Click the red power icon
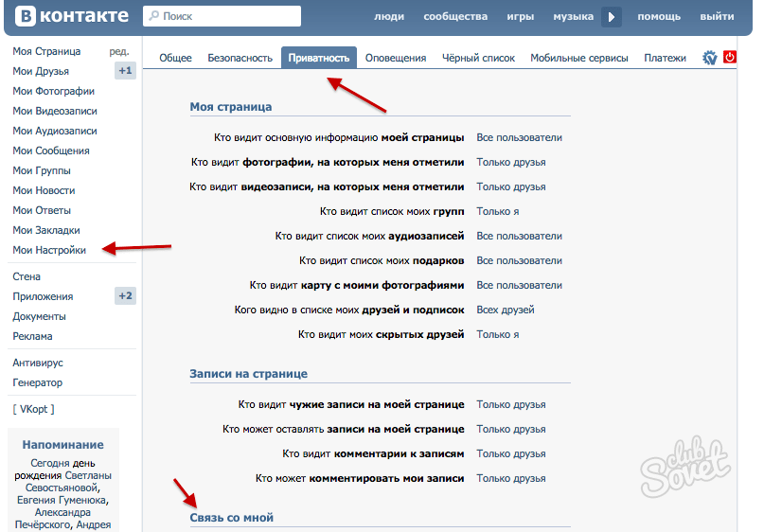 click(x=730, y=58)
